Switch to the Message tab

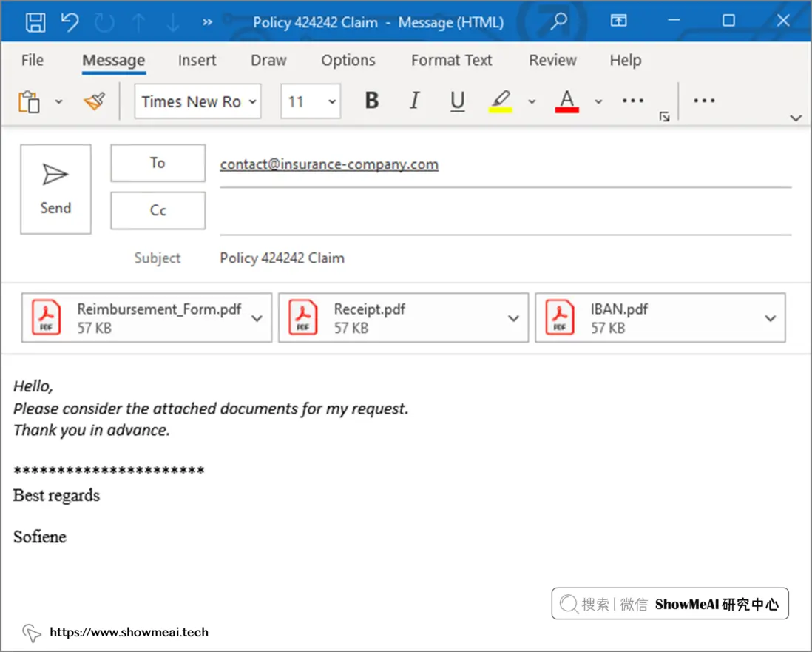coord(113,60)
